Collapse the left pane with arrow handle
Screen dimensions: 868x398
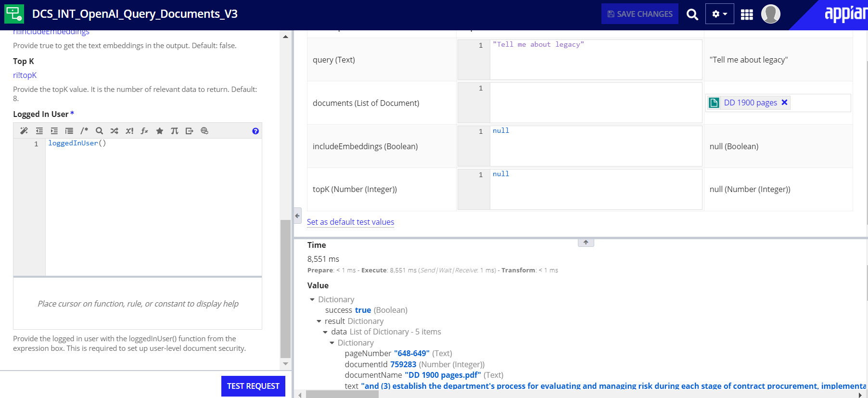pos(297,216)
